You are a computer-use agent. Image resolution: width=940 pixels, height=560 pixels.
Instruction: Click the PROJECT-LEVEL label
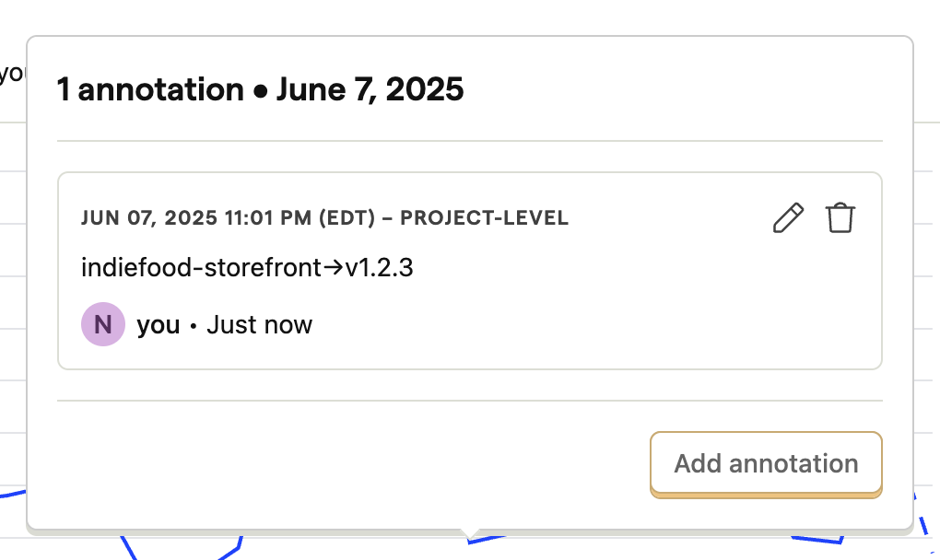coord(485,218)
